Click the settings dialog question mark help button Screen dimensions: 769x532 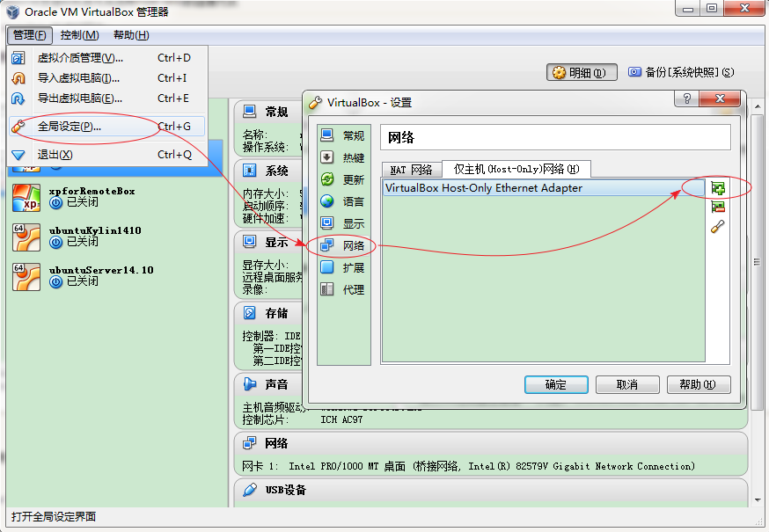click(686, 98)
